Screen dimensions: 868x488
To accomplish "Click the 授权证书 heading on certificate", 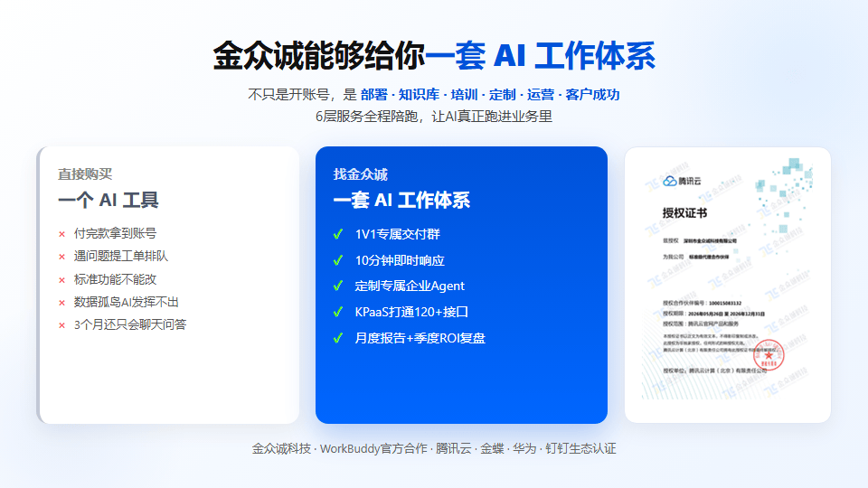I will point(684,213).
